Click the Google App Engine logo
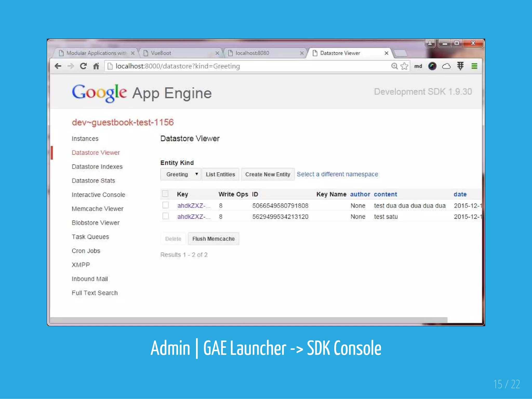Viewport: 532px width, 399px height. pos(142,93)
